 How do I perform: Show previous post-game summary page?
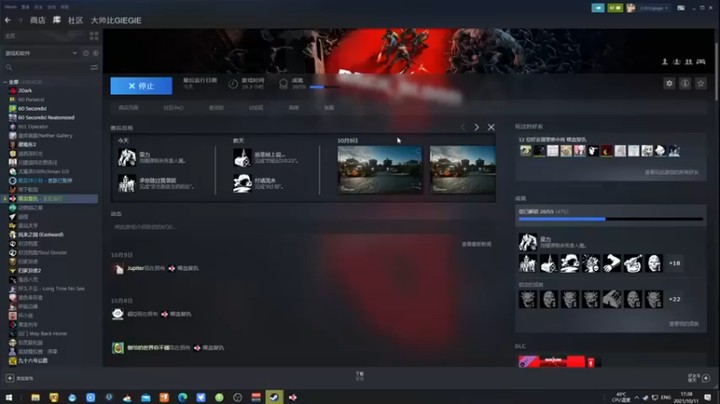click(463, 127)
